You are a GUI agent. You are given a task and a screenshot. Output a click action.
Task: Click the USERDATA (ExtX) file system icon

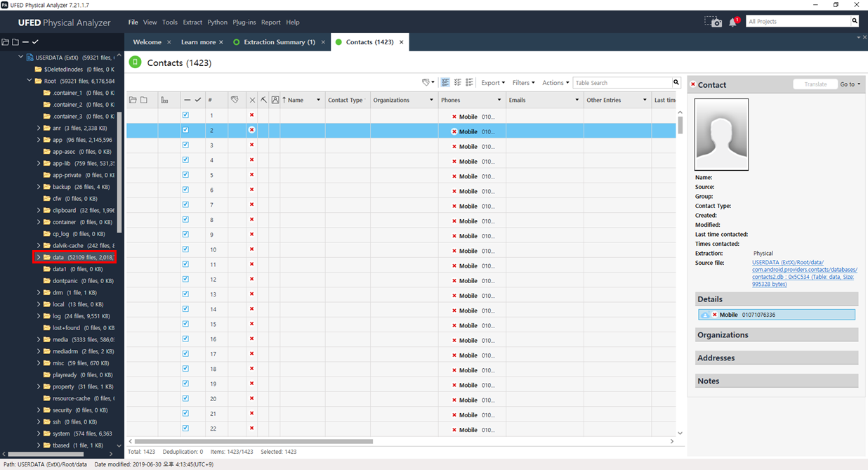30,58
